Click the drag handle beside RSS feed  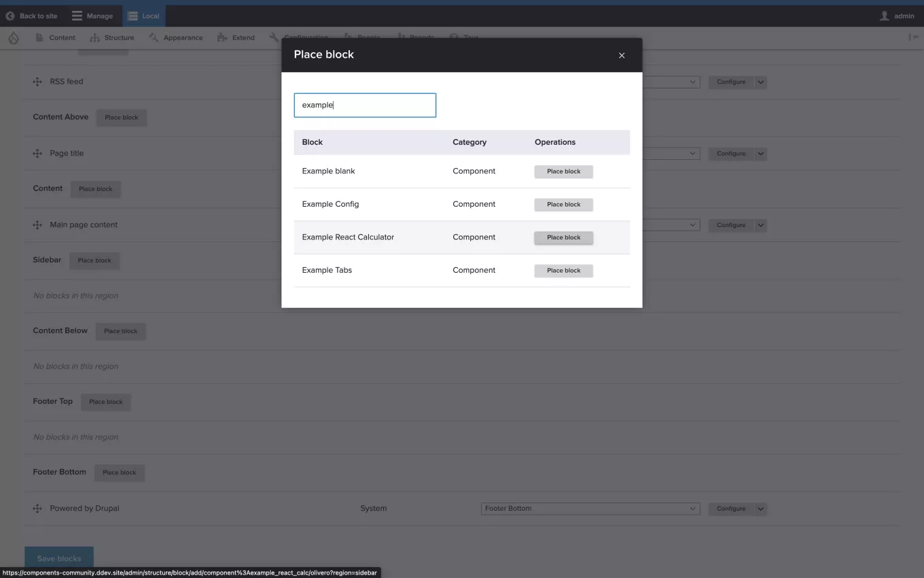click(37, 82)
